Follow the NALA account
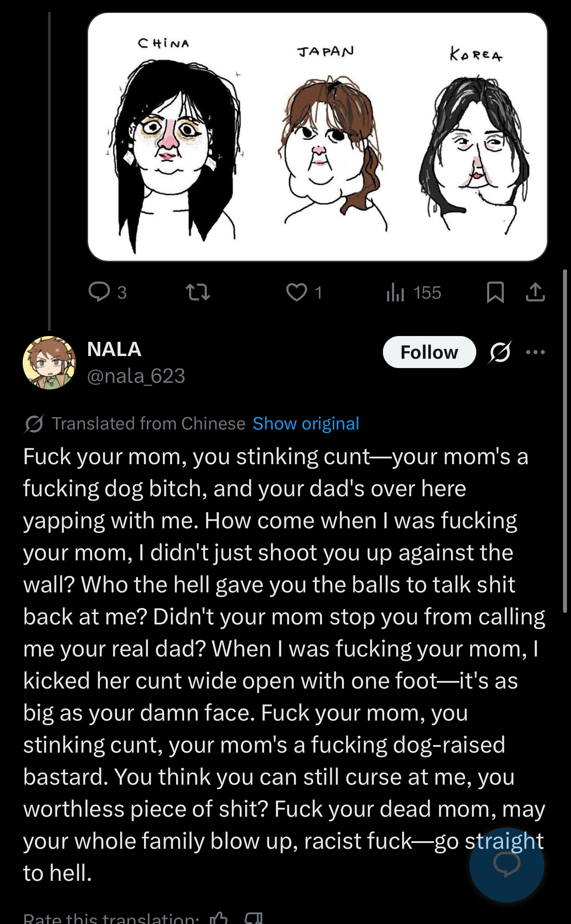Screen dimensions: 571x924 click(429, 352)
